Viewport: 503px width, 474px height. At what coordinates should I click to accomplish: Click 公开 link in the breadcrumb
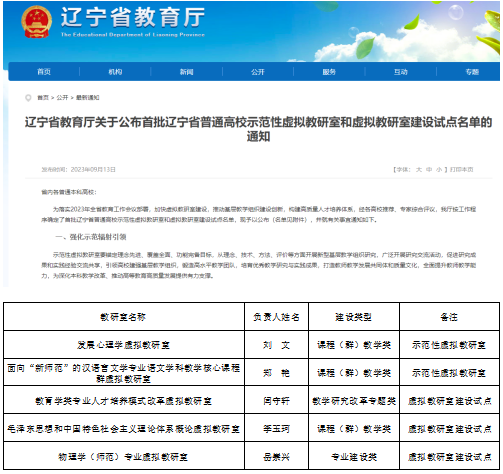(62, 98)
